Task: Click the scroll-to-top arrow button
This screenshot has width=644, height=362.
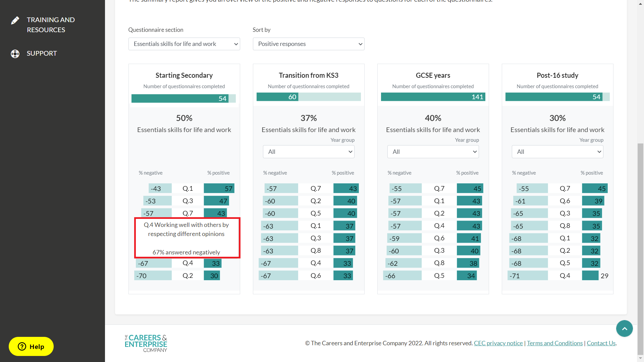Action: (x=624, y=328)
